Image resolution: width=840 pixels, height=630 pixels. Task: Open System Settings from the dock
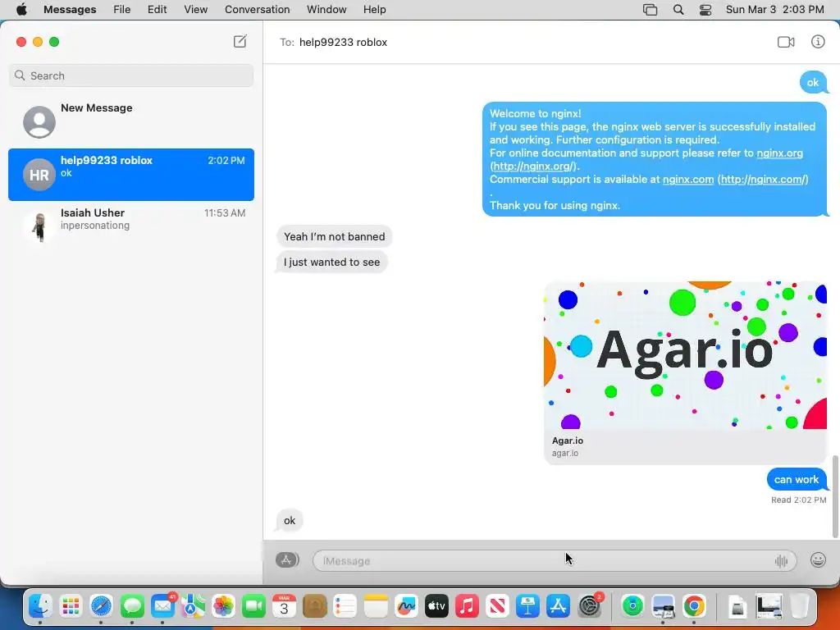click(x=589, y=606)
